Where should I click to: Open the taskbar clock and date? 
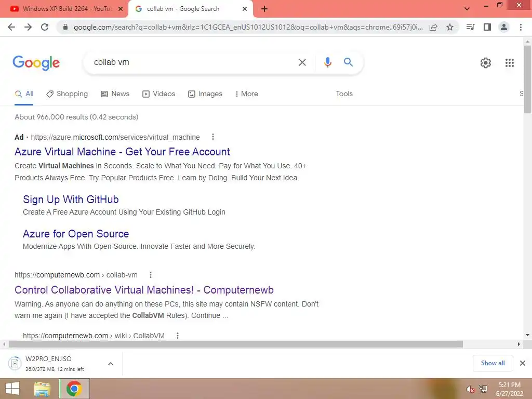[509, 389]
